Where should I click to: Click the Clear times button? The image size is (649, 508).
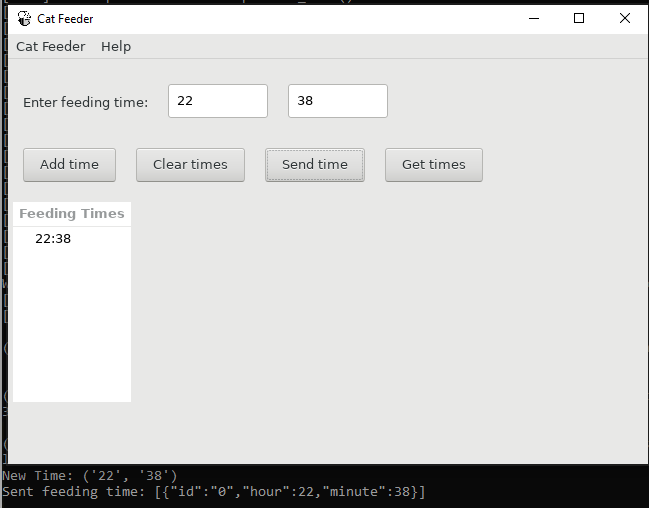point(190,165)
